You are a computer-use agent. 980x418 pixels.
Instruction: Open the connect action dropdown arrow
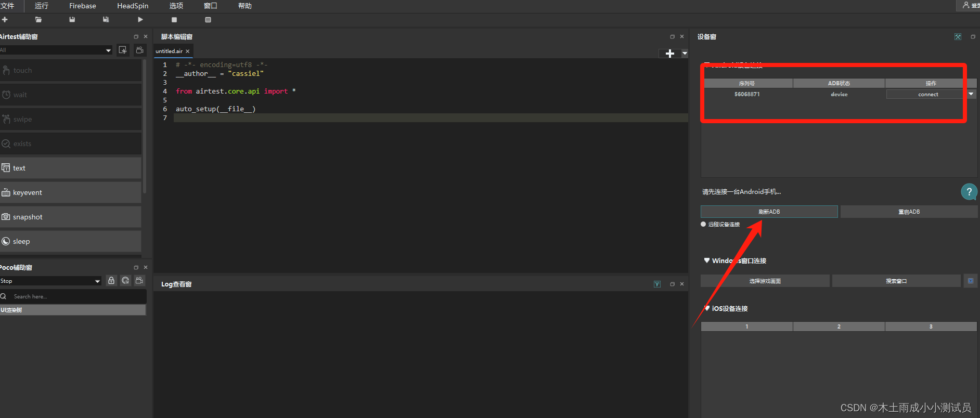tap(971, 94)
